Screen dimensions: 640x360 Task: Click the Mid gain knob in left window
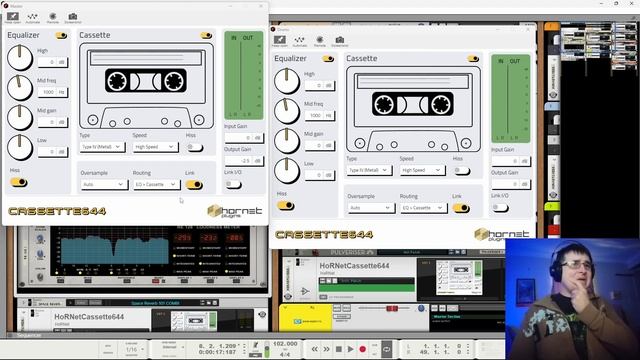pos(20,118)
